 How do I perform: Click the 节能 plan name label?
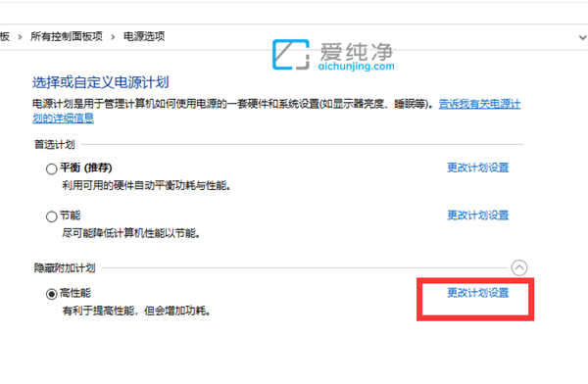pyautogui.click(x=71, y=216)
